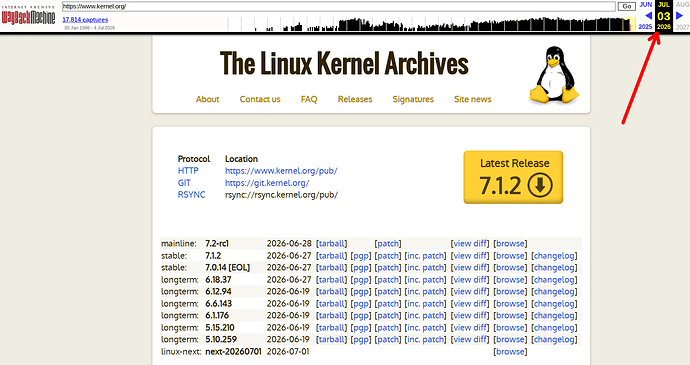
Task: Open the About menu item
Action: point(207,99)
